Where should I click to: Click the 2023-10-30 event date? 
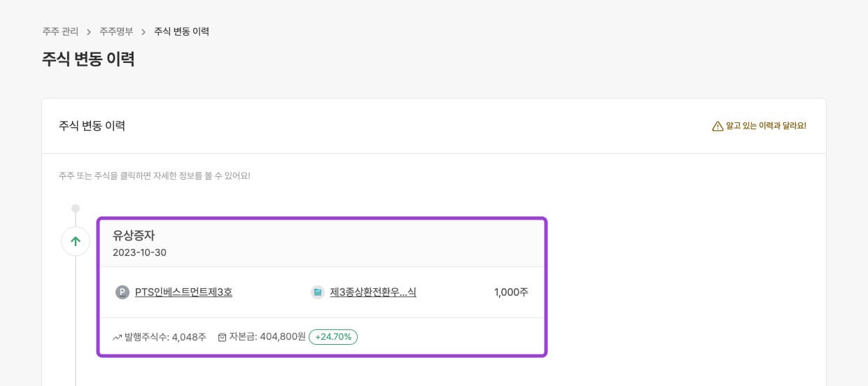click(x=139, y=252)
